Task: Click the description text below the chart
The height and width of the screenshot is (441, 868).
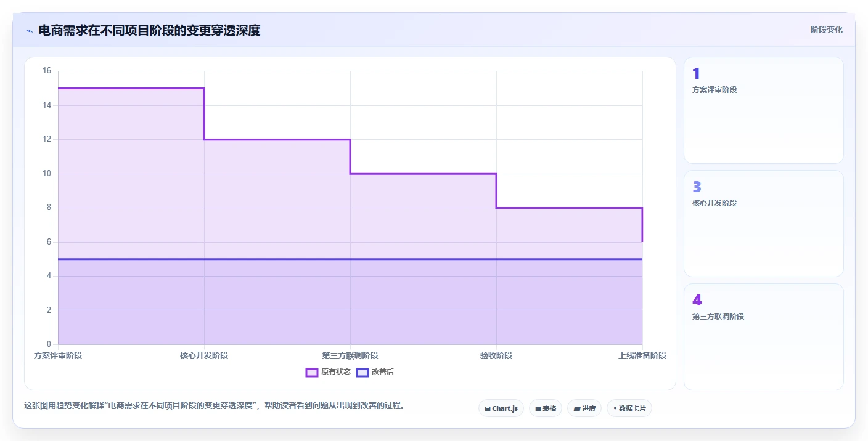Action: pyautogui.click(x=214, y=406)
